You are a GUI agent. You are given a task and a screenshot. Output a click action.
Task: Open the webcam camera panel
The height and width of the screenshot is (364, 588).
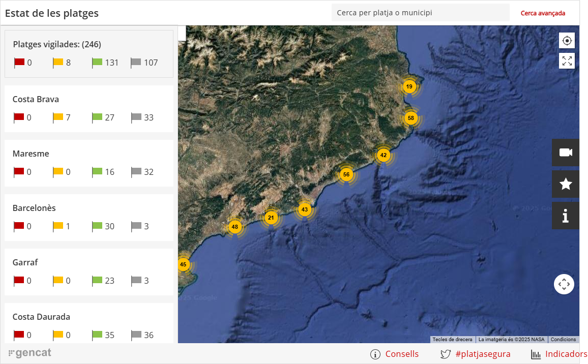coord(566,153)
